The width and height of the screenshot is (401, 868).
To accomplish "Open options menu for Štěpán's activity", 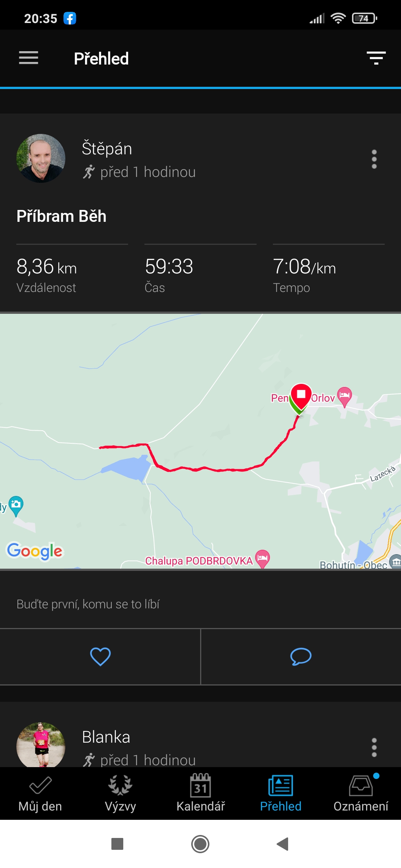I will pos(374,160).
